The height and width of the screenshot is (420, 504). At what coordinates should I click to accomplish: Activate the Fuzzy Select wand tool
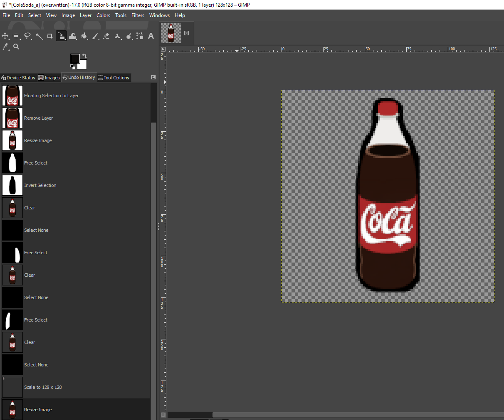[x=39, y=36]
